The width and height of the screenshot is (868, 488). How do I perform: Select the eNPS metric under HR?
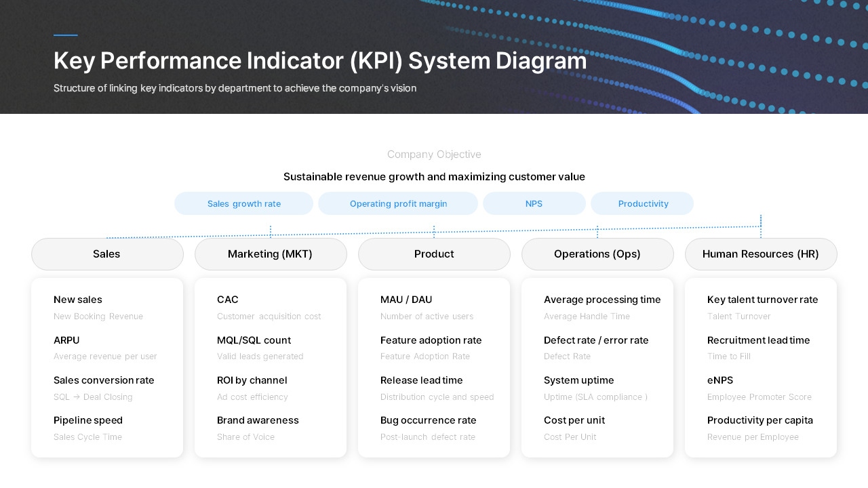click(720, 380)
